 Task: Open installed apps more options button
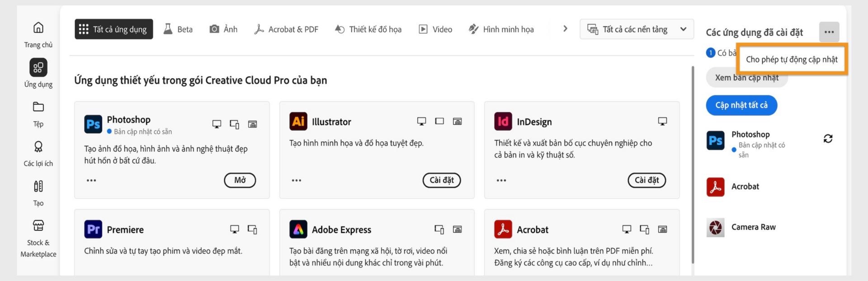[x=829, y=32]
